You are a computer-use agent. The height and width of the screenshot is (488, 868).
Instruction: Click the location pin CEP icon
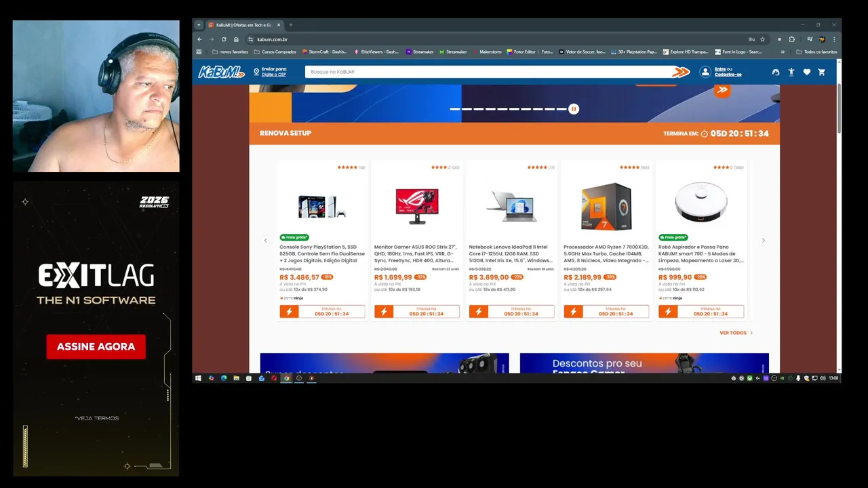[x=256, y=72]
